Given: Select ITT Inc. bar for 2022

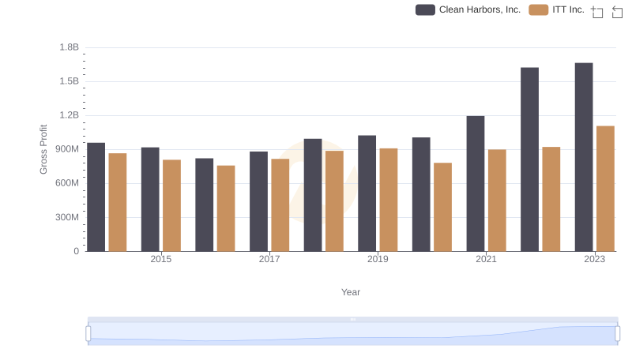Looking at the screenshot, I should pos(551,199).
